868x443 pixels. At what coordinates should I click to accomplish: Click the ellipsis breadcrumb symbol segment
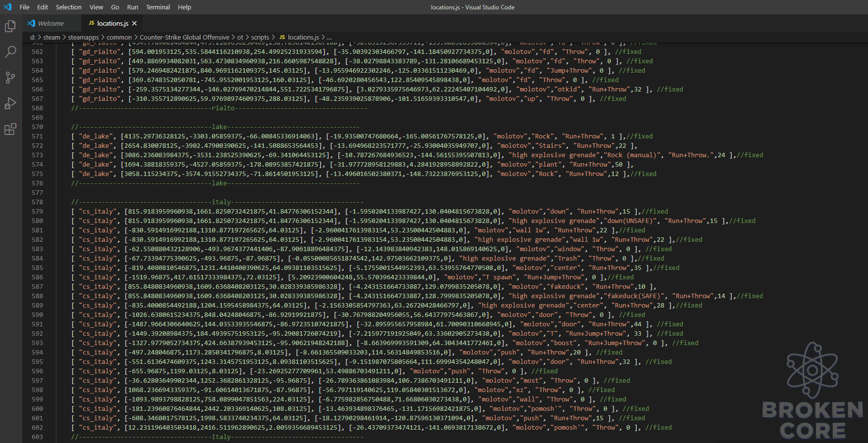coord(330,37)
